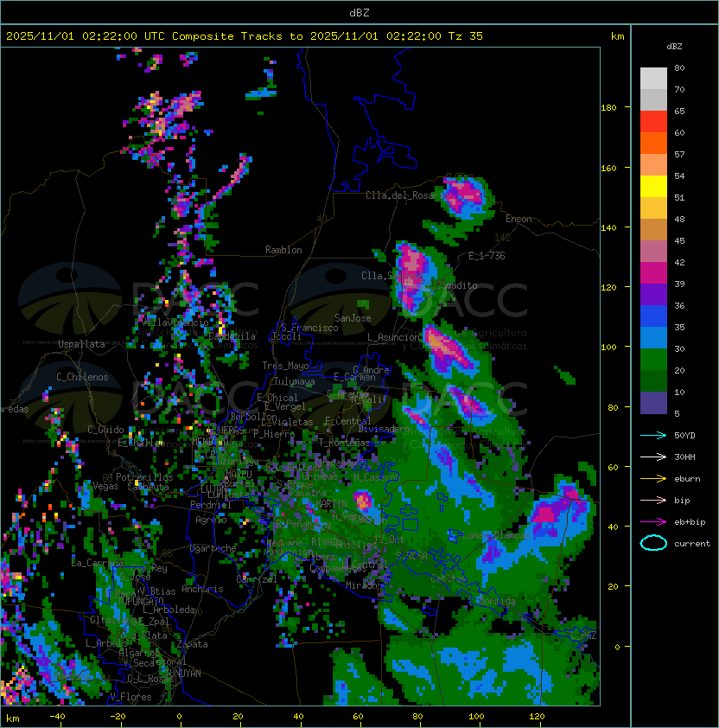Click the 'Tz 35' text in header
This screenshot has width=719, height=728.
point(466,36)
